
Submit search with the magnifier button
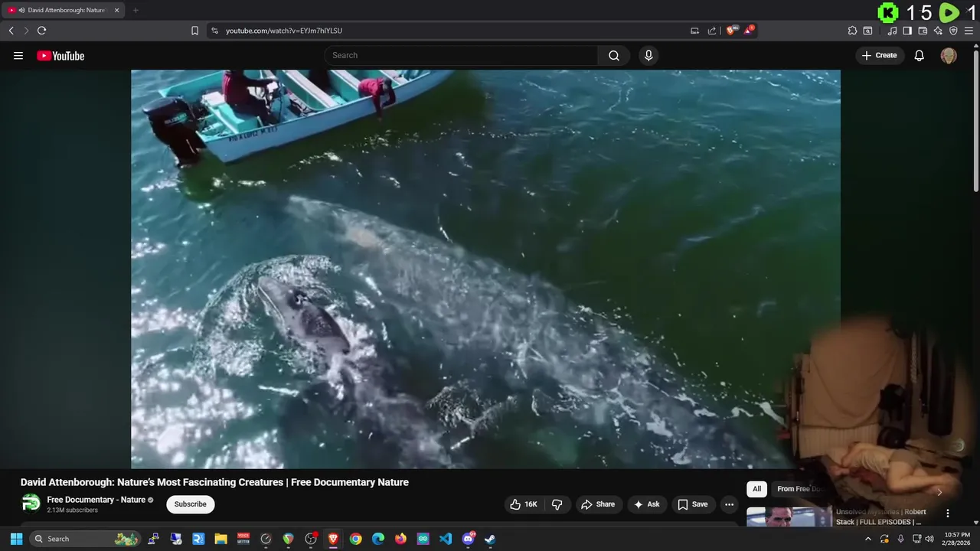click(x=614, y=55)
